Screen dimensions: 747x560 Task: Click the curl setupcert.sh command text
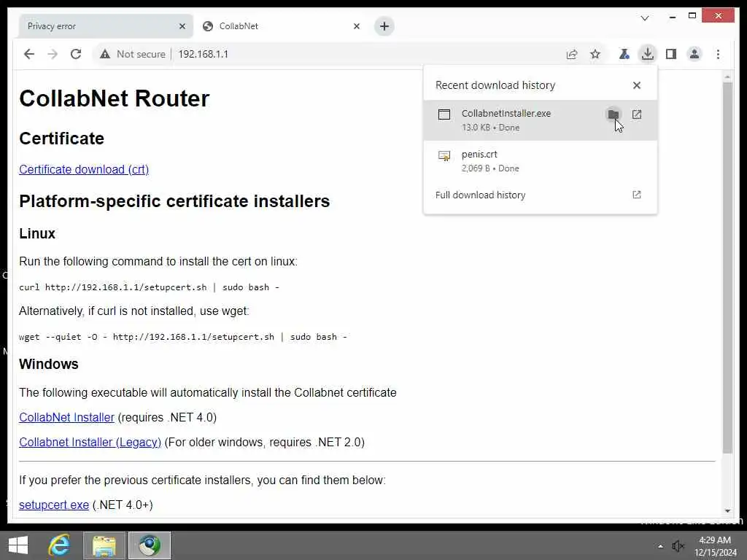point(149,287)
